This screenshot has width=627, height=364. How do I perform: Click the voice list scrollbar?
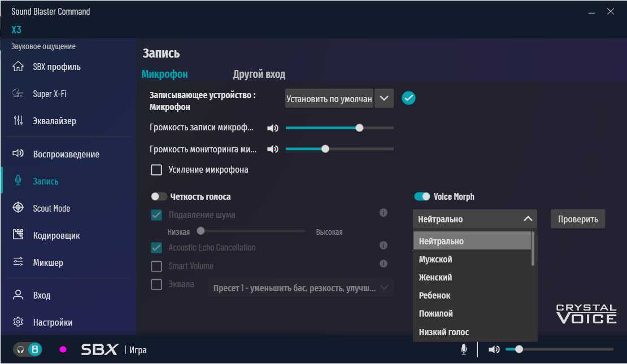click(x=533, y=249)
